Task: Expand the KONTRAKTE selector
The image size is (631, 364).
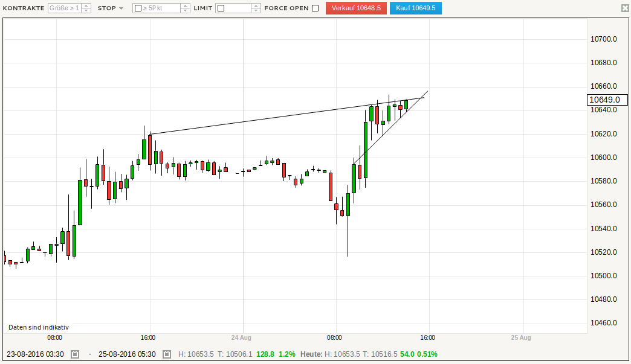Action: 23,8
